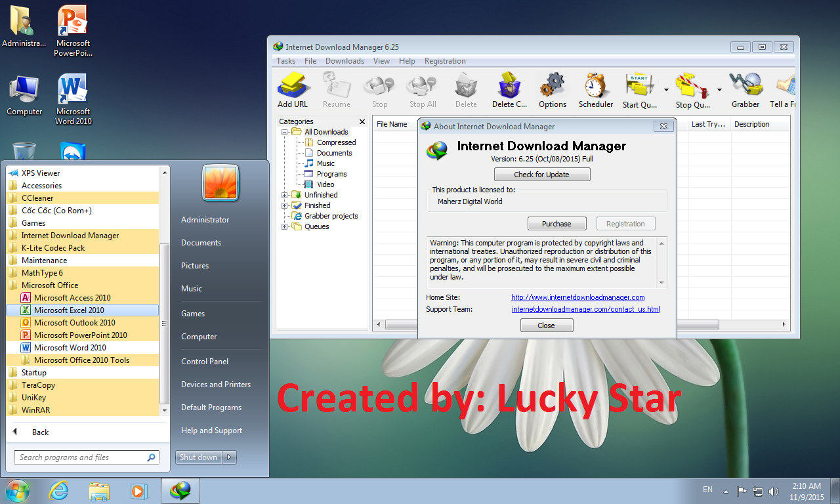Screen dimensions: 840x504
Task: Launch Microsoft Excel 2010 from Start menu
Action: (82, 310)
